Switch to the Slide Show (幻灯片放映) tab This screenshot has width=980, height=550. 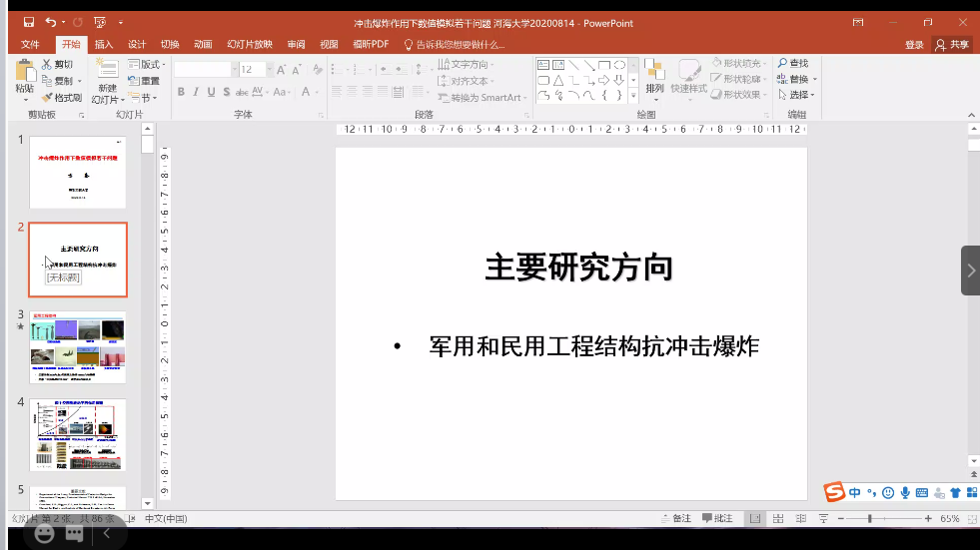click(x=249, y=44)
